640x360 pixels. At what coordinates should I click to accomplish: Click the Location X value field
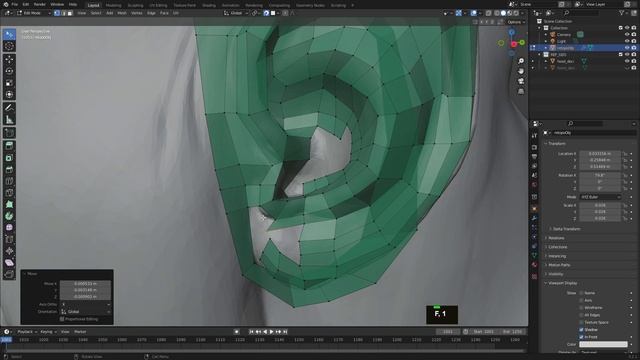(x=600, y=154)
